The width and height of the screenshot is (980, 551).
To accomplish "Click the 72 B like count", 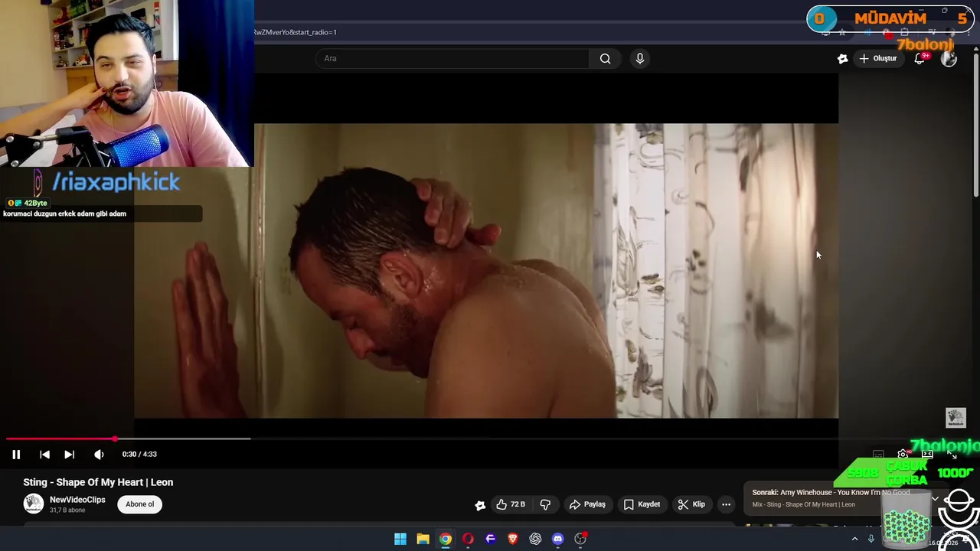I will coord(518,504).
